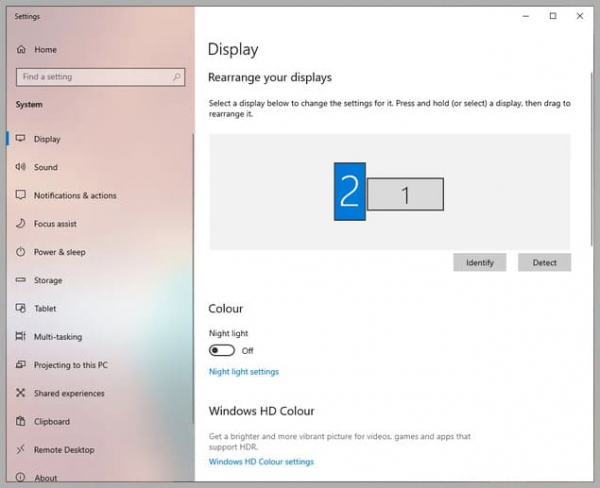600x488 pixels.
Task: Click the About info icon
Action: pos(21,477)
